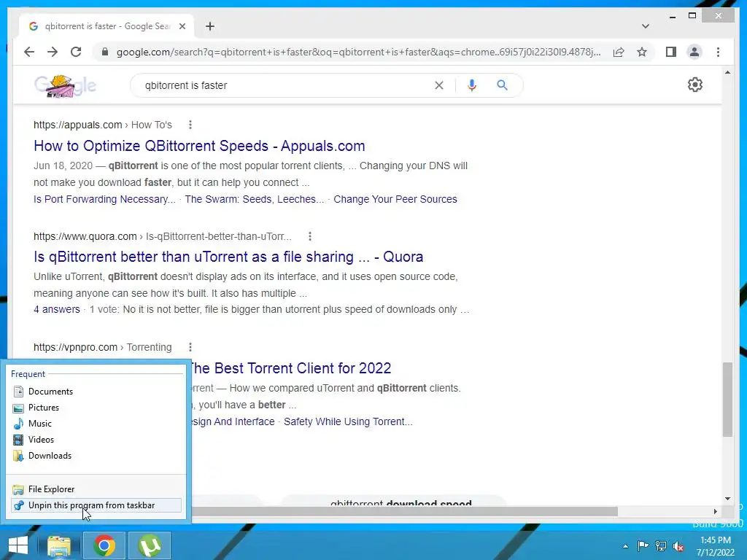Image resolution: width=747 pixels, height=560 pixels.
Task: Open Chrome's side panel icon
Action: 671,52
